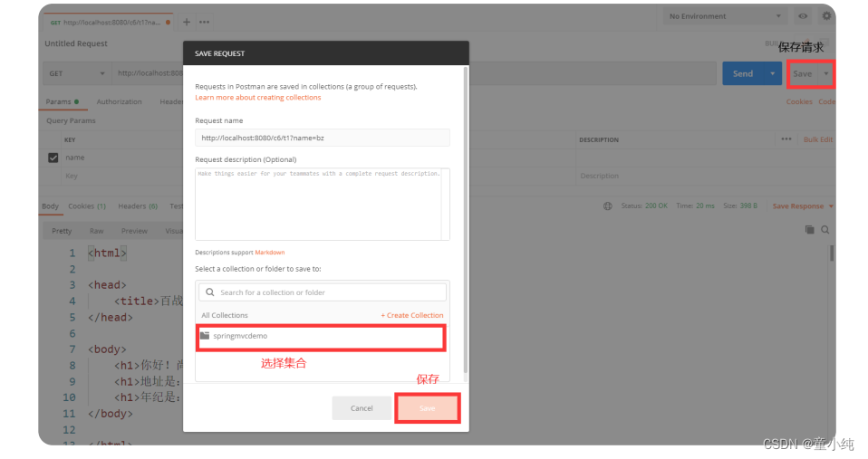Click the environment quick look eye icon
The width and height of the screenshot is (868, 459).
[803, 16]
